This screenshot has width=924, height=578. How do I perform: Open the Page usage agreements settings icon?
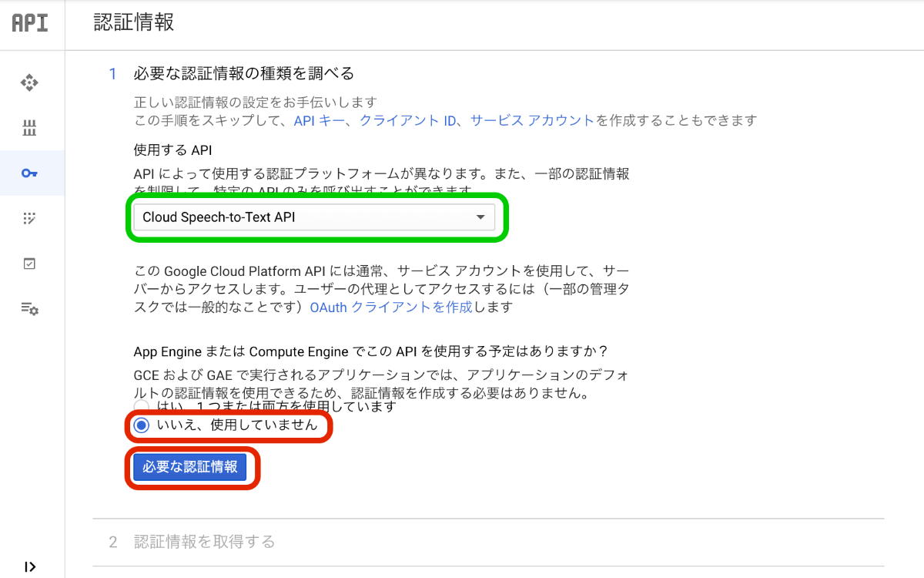(29, 308)
